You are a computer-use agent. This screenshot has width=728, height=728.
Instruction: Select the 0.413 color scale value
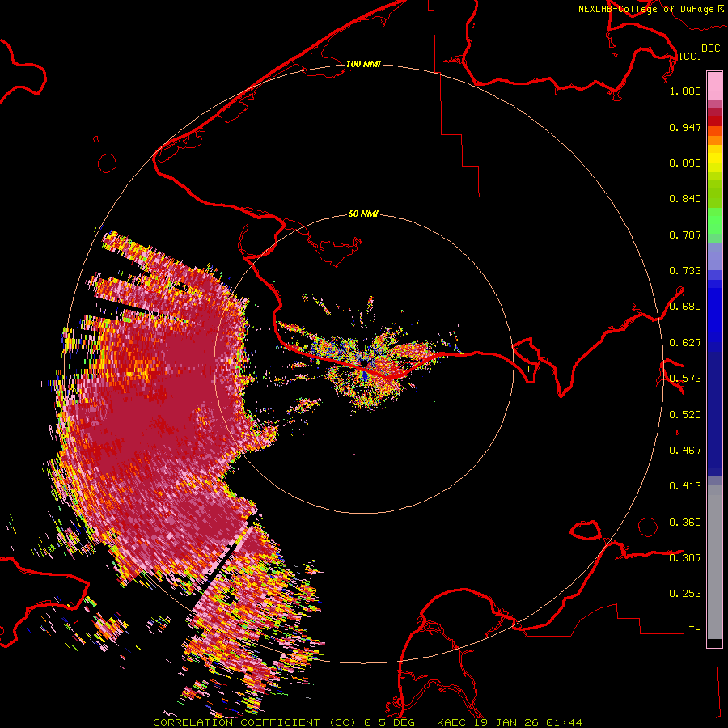coord(685,486)
